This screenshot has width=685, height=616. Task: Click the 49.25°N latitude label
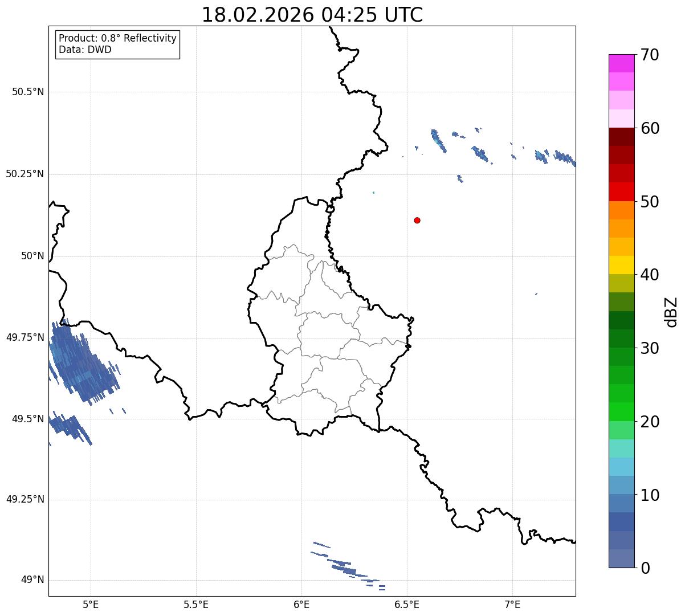pos(25,499)
